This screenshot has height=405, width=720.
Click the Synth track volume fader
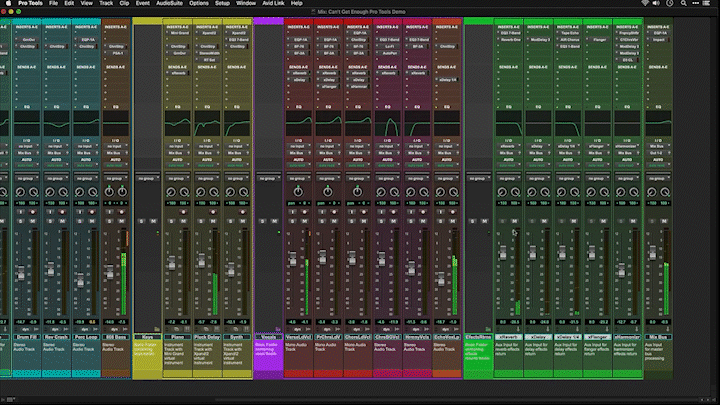tap(232, 272)
